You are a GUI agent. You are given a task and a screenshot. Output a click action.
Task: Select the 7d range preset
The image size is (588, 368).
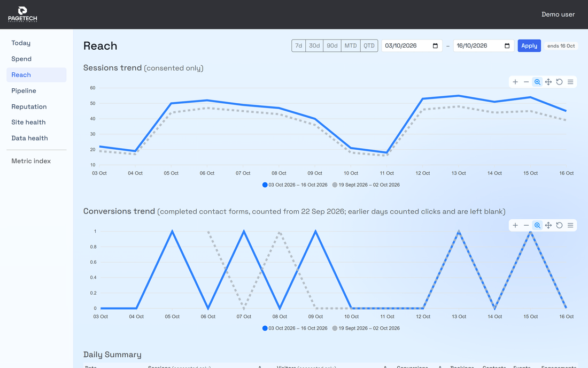click(298, 46)
